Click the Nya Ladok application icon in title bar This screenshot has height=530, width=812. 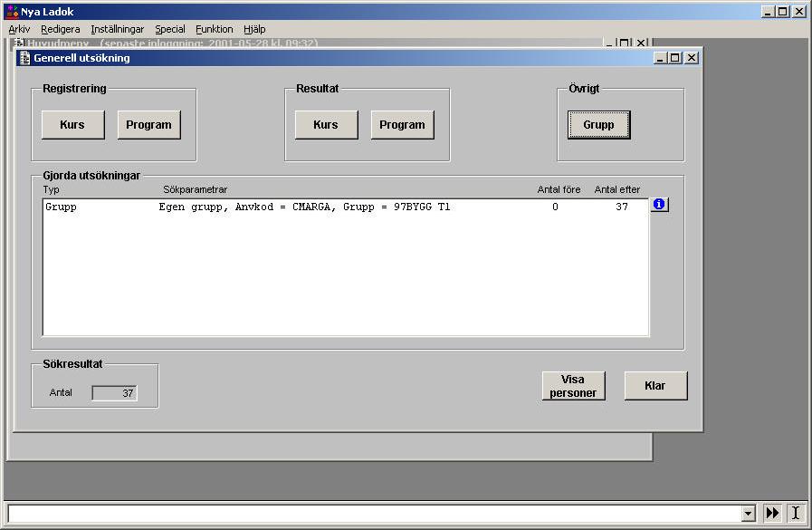point(12,12)
